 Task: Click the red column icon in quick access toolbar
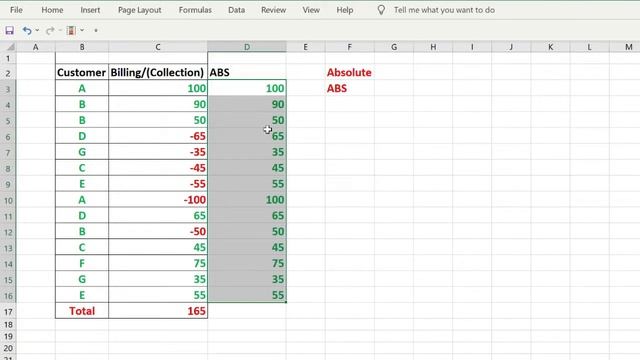click(x=71, y=30)
